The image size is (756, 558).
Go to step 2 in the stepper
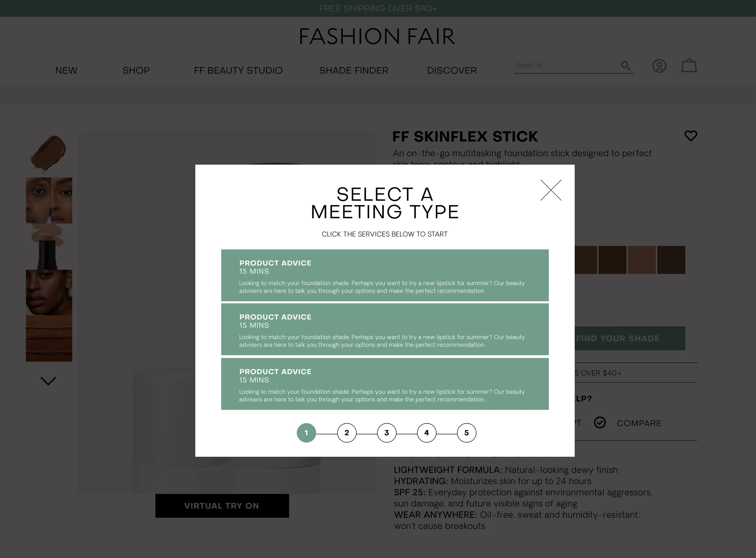click(x=347, y=433)
